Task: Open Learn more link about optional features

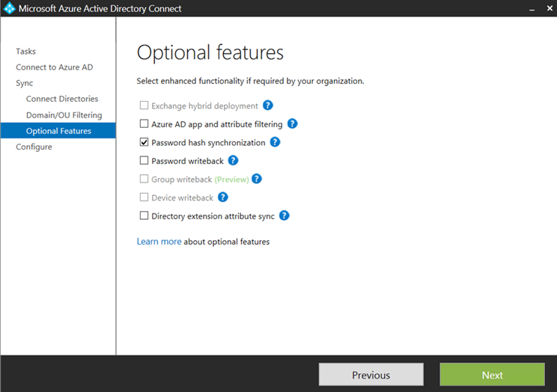Action: click(x=159, y=242)
